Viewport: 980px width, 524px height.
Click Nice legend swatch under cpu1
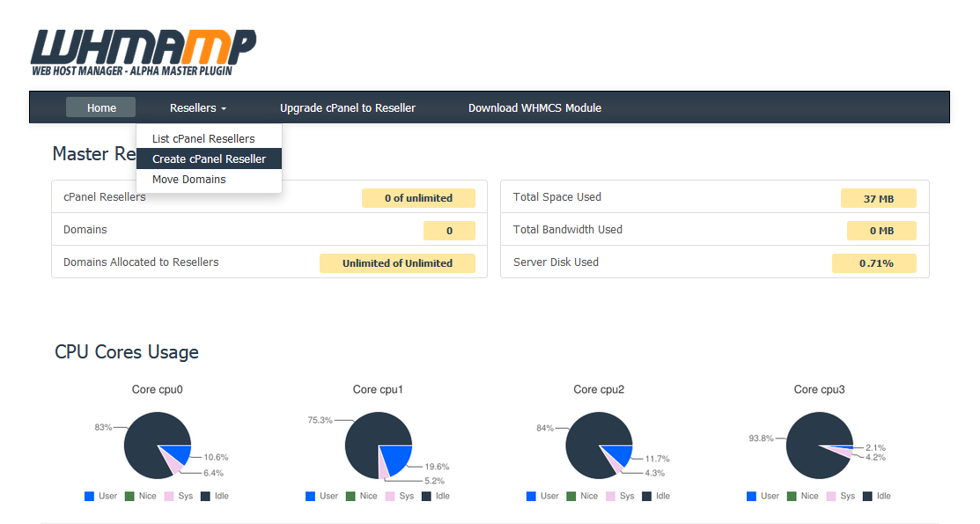click(350, 496)
